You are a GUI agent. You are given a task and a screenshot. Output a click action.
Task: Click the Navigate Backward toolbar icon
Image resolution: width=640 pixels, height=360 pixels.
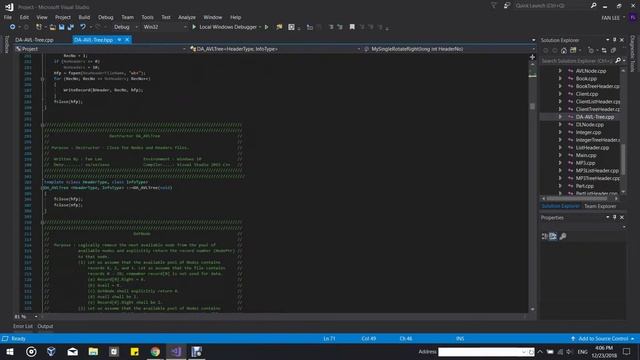pos(12,27)
